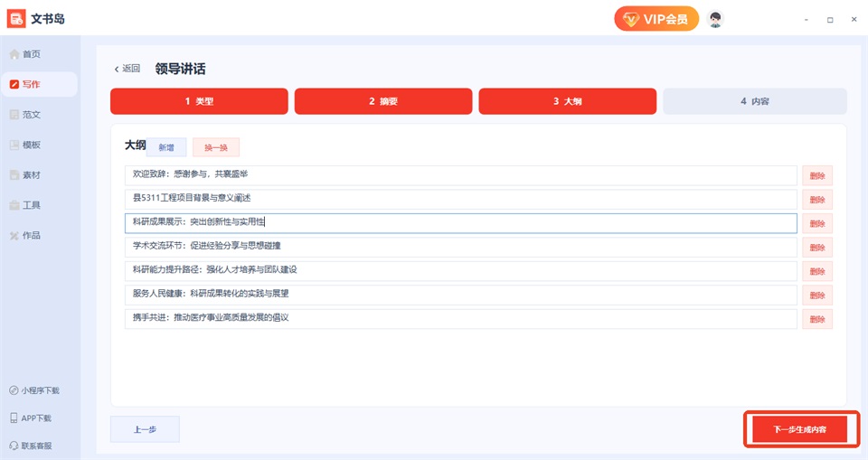868x460 pixels.
Task: Click the 新增 add outline button
Action: click(166, 148)
